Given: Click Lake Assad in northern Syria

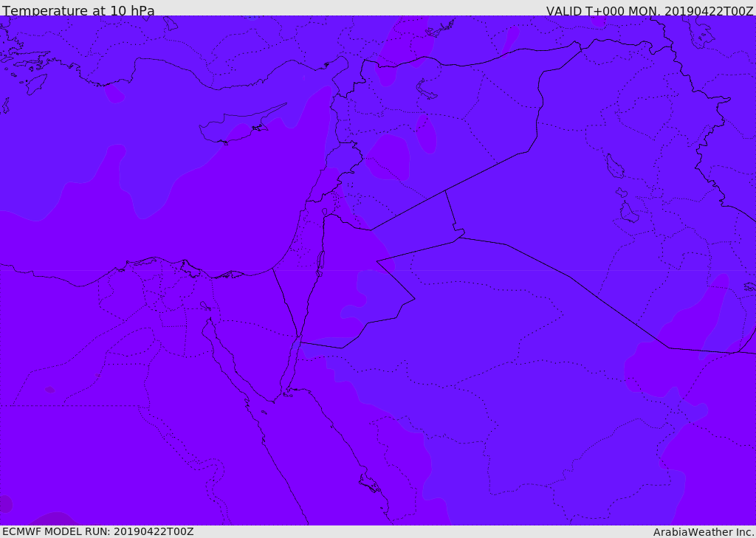Looking at the screenshot, I should click(x=426, y=89).
